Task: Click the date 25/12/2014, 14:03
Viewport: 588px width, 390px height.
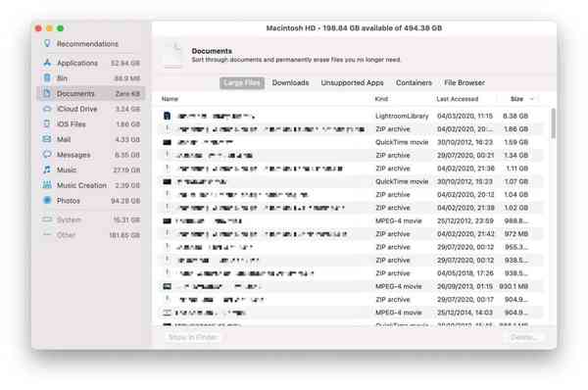Action: [x=465, y=313]
